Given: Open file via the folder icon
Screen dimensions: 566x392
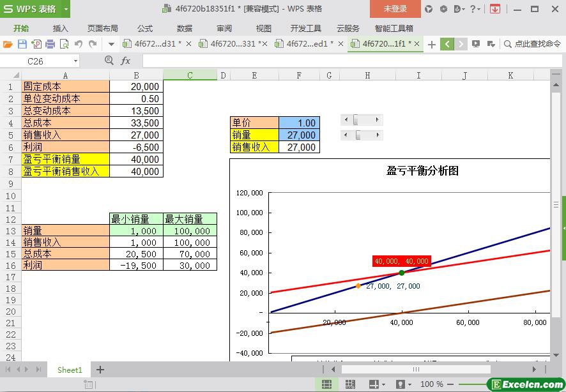Looking at the screenshot, I should tap(8, 44).
